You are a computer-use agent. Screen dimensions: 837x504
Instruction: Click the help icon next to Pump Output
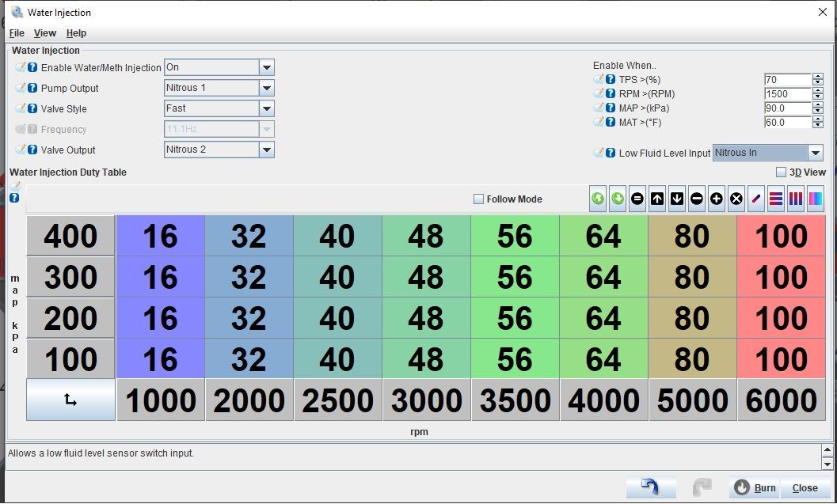[32, 88]
